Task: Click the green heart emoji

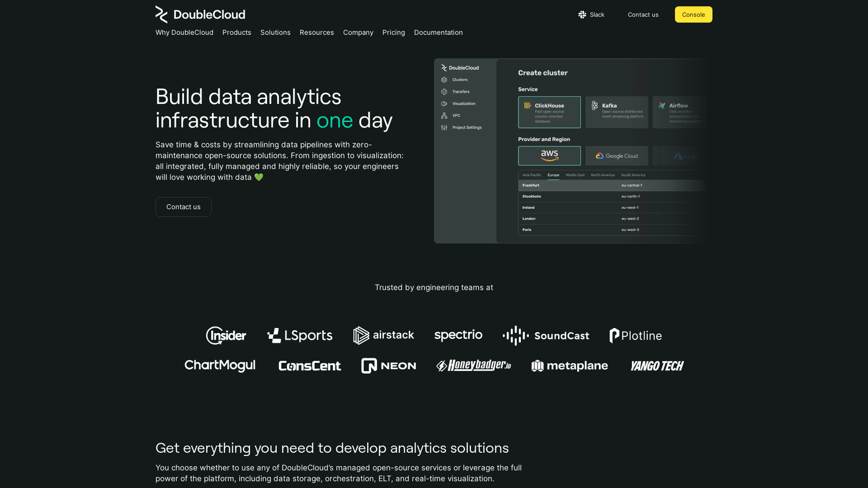Action: point(259,177)
